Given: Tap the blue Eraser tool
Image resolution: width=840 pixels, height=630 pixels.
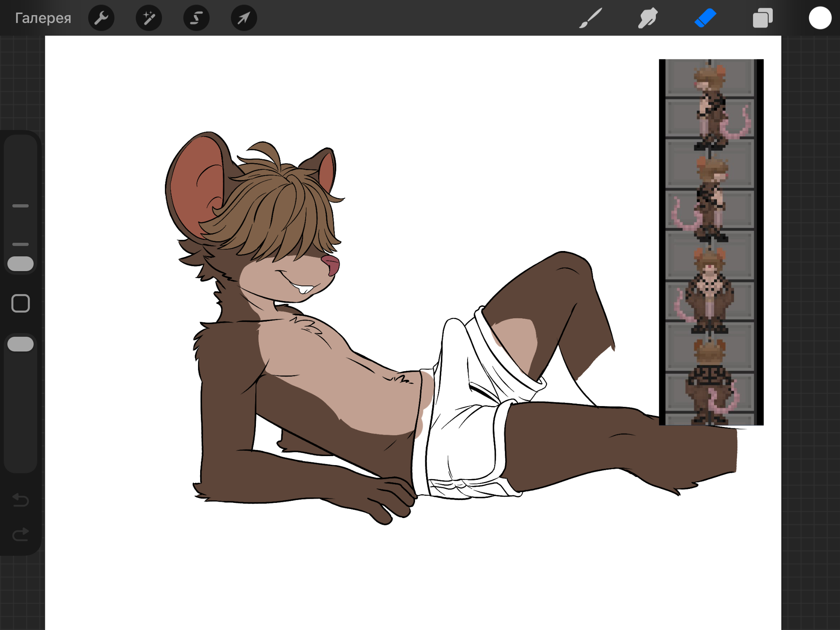Looking at the screenshot, I should point(705,18).
